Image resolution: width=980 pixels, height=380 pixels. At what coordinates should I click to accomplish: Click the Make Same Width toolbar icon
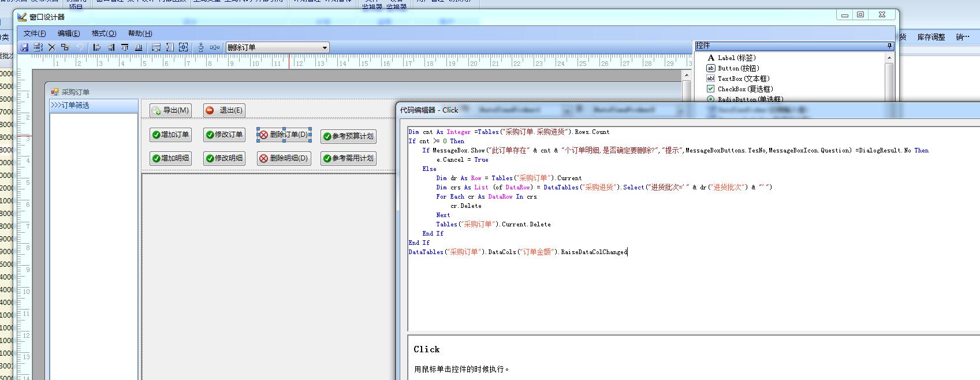coord(156,47)
